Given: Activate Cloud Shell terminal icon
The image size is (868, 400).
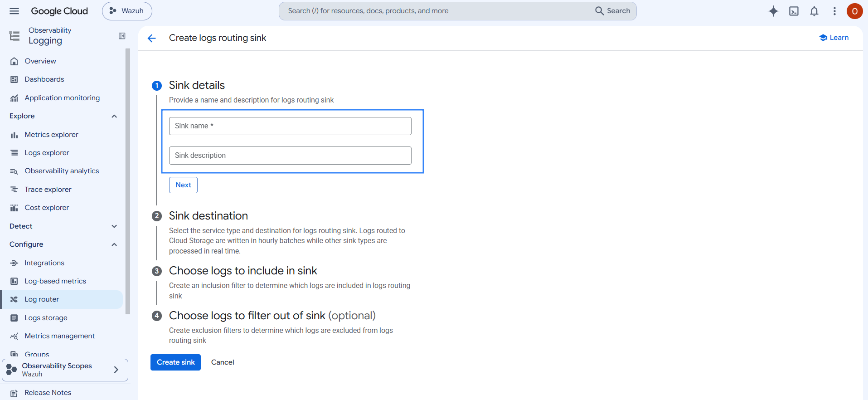Looking at the screenshot, I should (794, 11).
